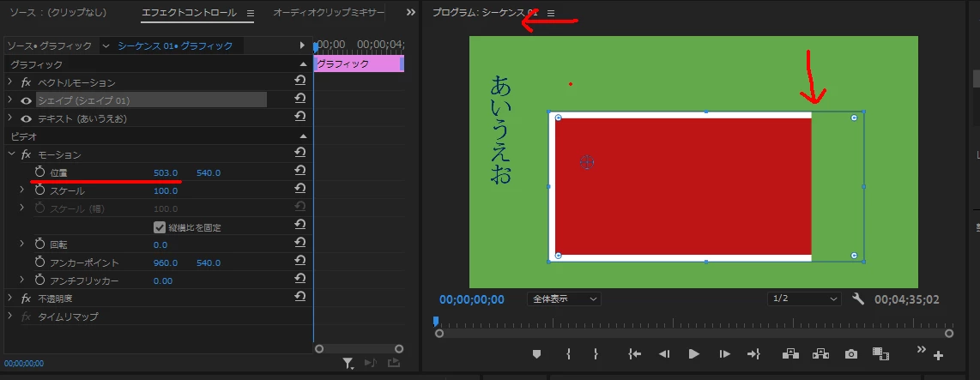The height and width of the screenshot is (380, 980).
Task: Reset the アンカーポイント parameter
Action: (300, 261)
